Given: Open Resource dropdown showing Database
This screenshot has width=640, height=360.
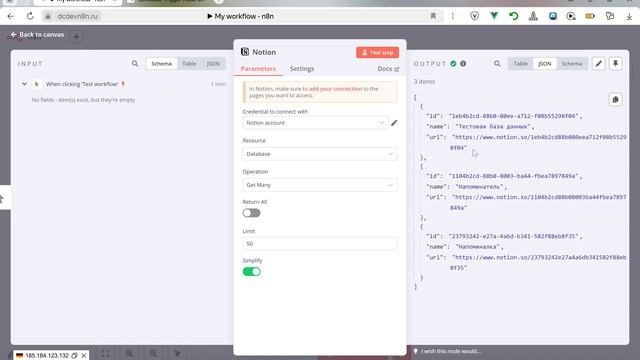Looking at the screenshot, I should point(320,154).
